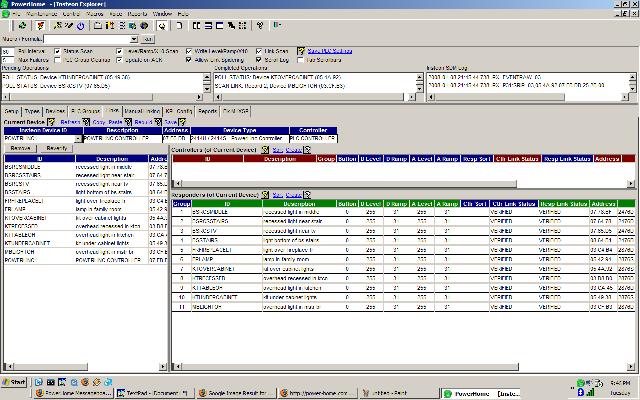Click the exit door toolbar icon

pos(277,25)
